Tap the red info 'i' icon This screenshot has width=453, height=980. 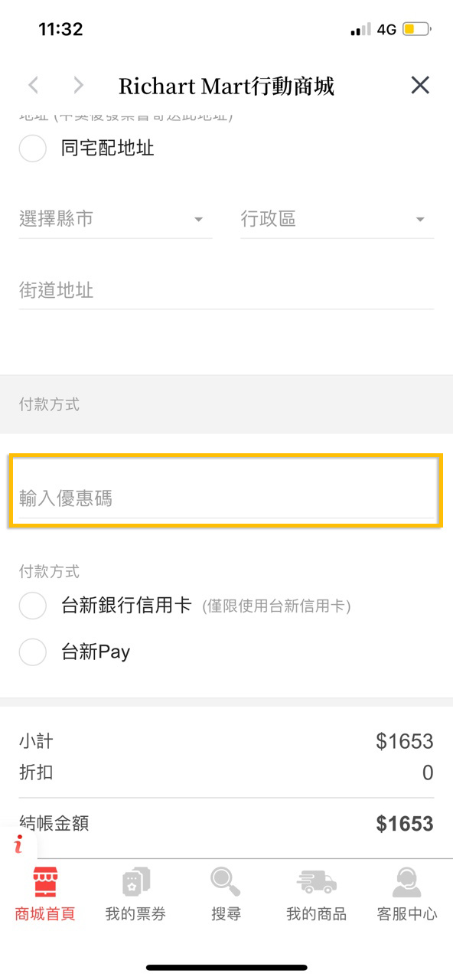tap(18, 844)
